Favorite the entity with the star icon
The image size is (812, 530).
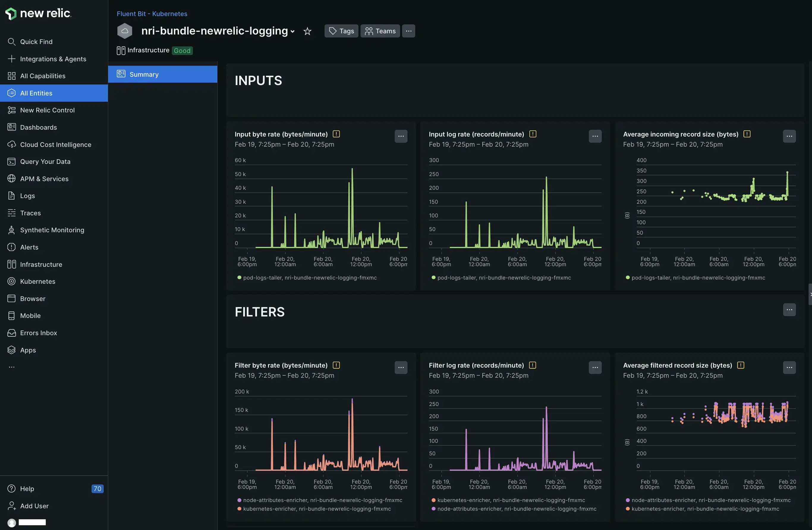coord(307,32)
